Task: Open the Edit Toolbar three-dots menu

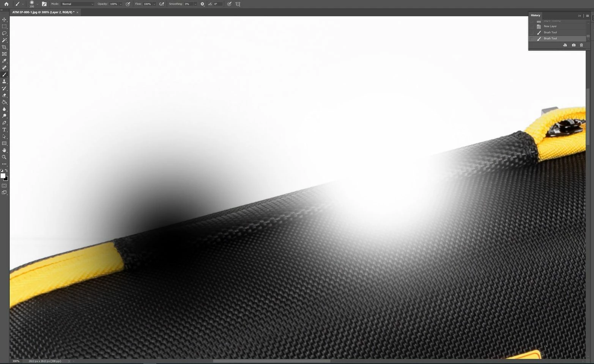Action: pos(4,164)
